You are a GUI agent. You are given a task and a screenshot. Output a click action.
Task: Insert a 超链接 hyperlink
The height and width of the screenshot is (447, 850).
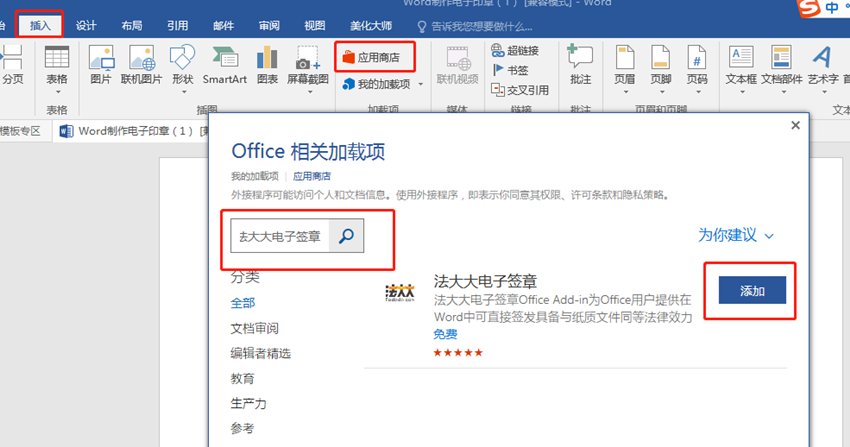(515, 50)
